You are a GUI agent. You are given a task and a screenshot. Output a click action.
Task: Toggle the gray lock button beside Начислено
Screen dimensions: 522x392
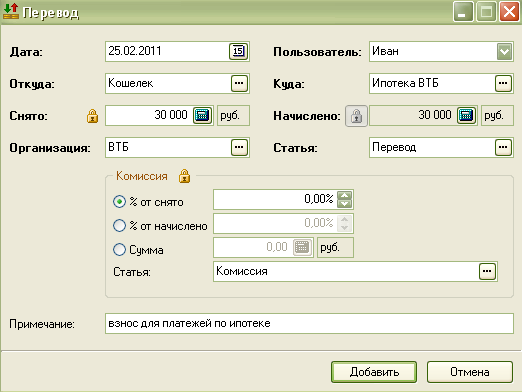click(356, 116)
